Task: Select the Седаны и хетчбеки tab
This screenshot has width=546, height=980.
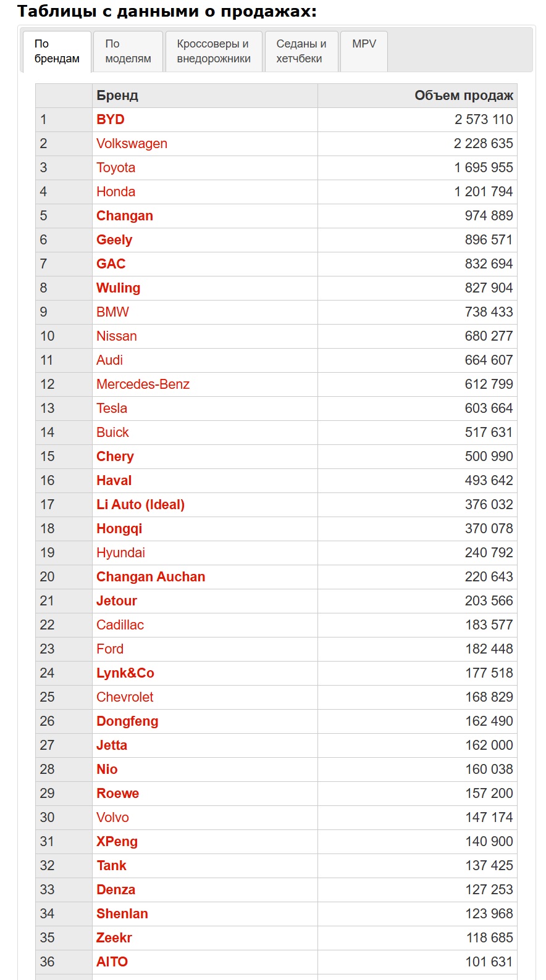Action: pos(301,51)
